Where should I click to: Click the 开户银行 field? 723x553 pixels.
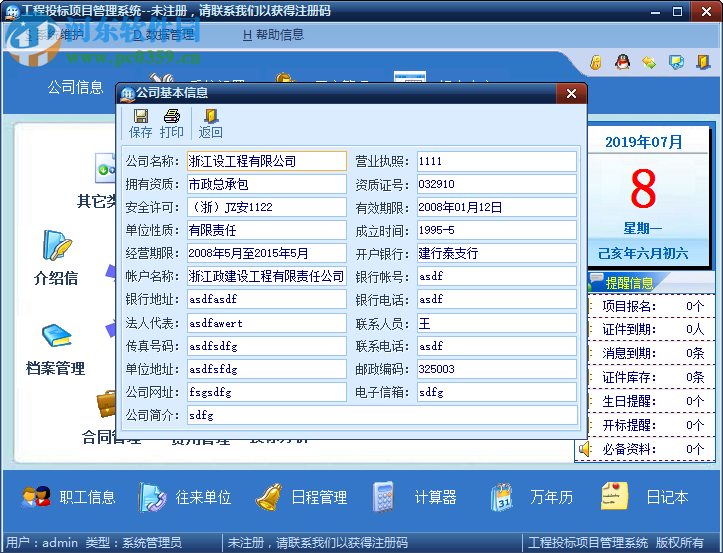click(497, 253)
